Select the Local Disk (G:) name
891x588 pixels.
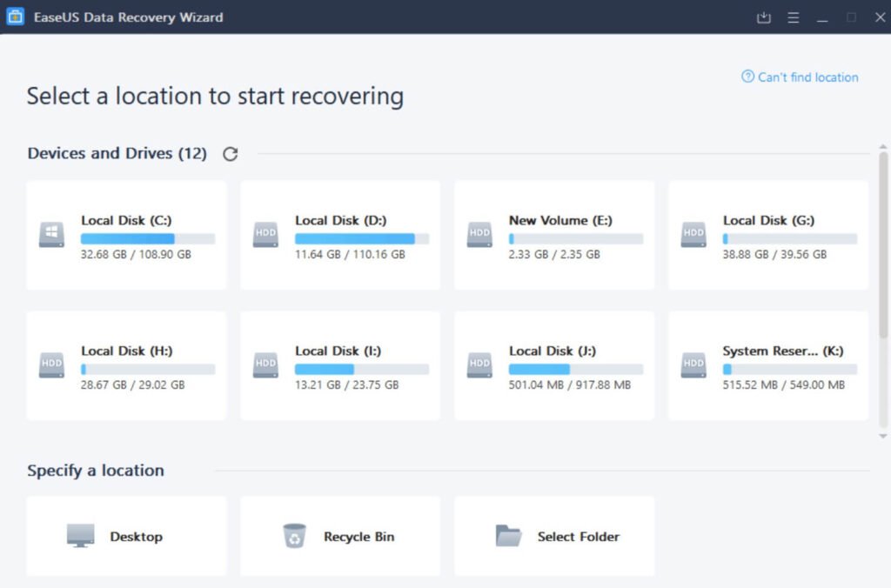[768, 220]
